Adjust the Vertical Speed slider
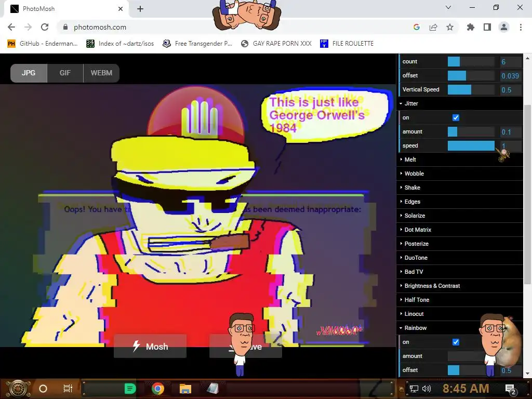The image size is (532, 399). tap(471, 89)
